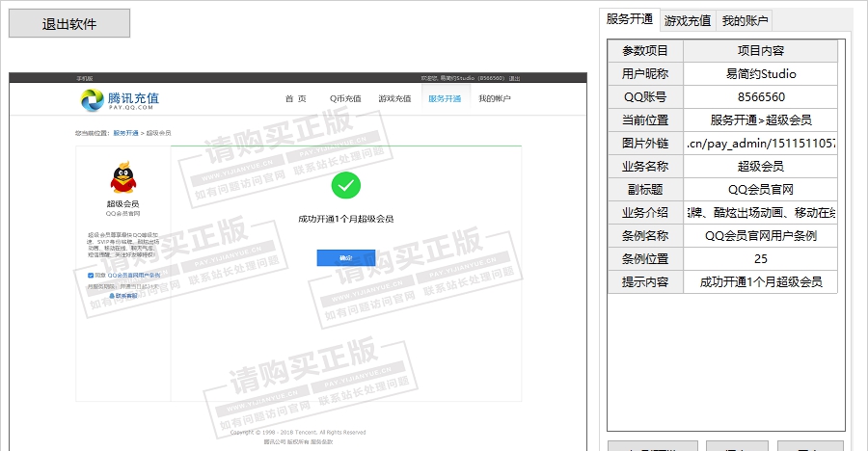This screenshot has height=451, width=868.
Task: Switch to the 游戏充值 tab in right panel
Action: (688, 20)
